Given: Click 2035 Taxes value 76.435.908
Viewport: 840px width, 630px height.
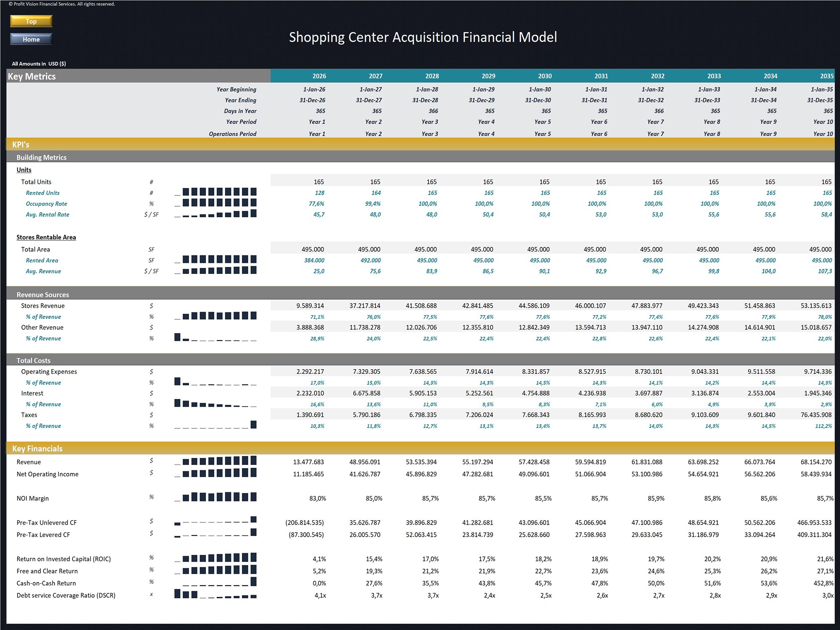Looking at the screenshot, I should [816, 415].
